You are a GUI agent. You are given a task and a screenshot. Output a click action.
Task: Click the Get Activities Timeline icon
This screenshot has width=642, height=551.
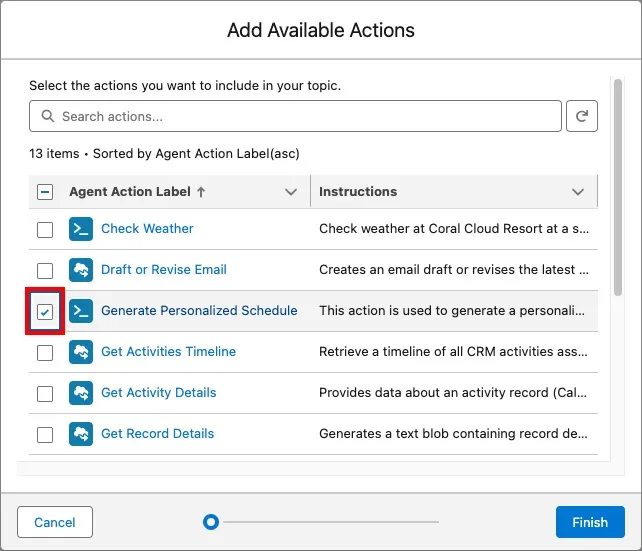click(x=81, y=352)
